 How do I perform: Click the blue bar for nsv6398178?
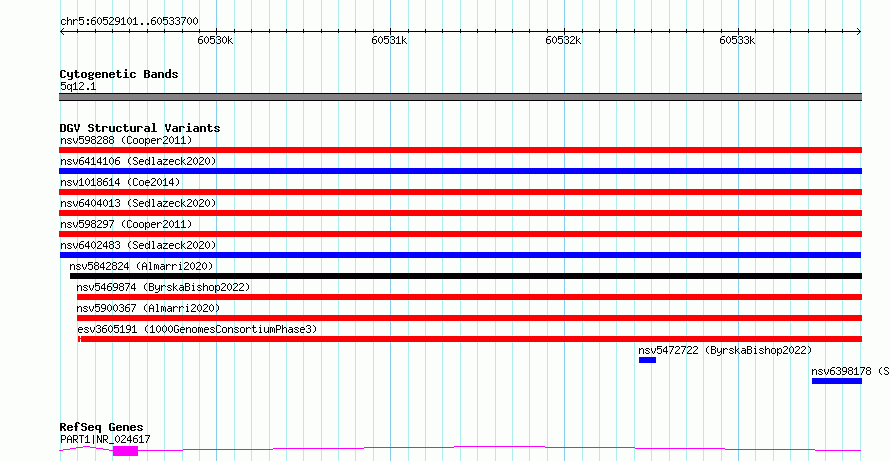pyautogui.click(x=837, y=381)
